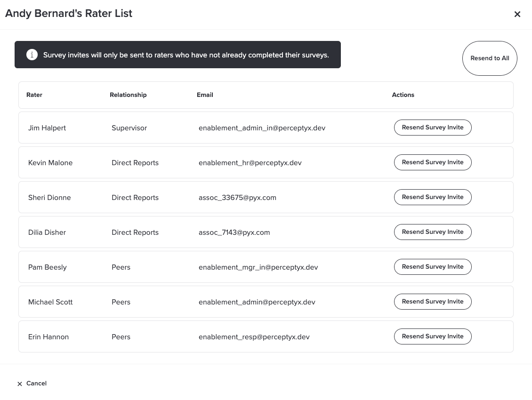This screenshot has height=400, width=532.
Task: Click the Cancel button
Action: [32, 384]
